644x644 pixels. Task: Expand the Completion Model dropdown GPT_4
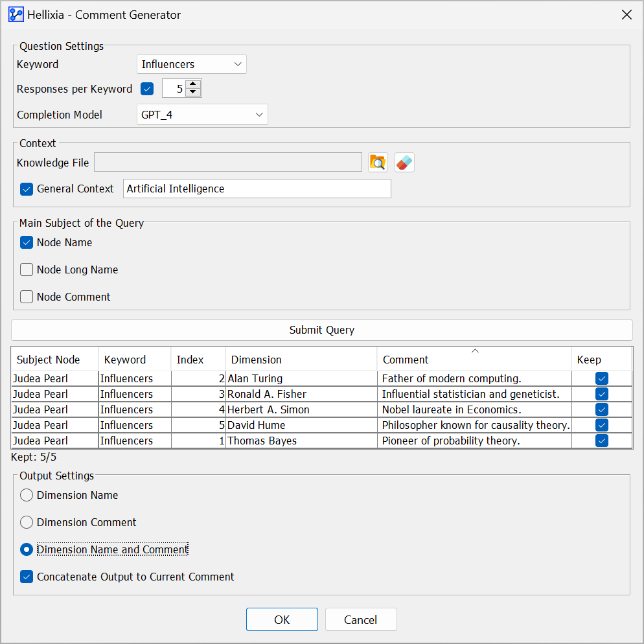tap(202, 115)
